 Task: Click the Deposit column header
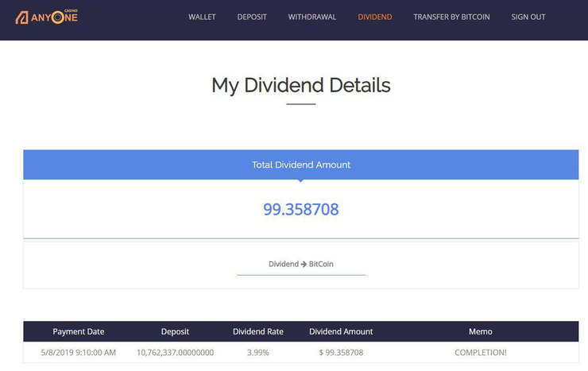(x=175, y=331)
